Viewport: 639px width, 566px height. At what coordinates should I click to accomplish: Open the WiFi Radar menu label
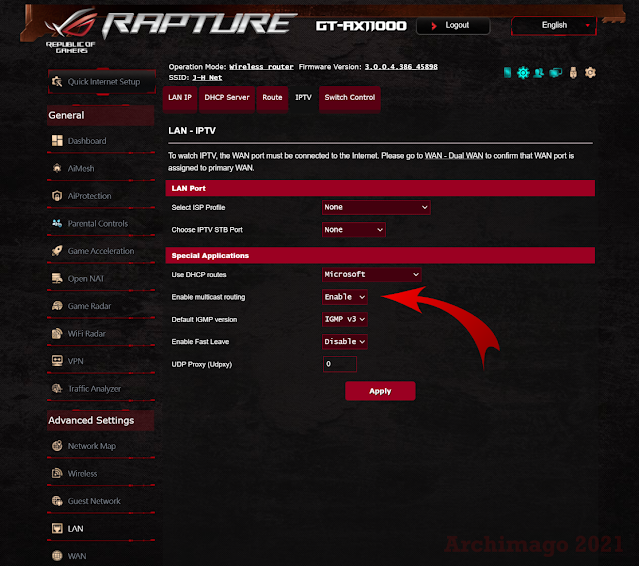(86, 334)
